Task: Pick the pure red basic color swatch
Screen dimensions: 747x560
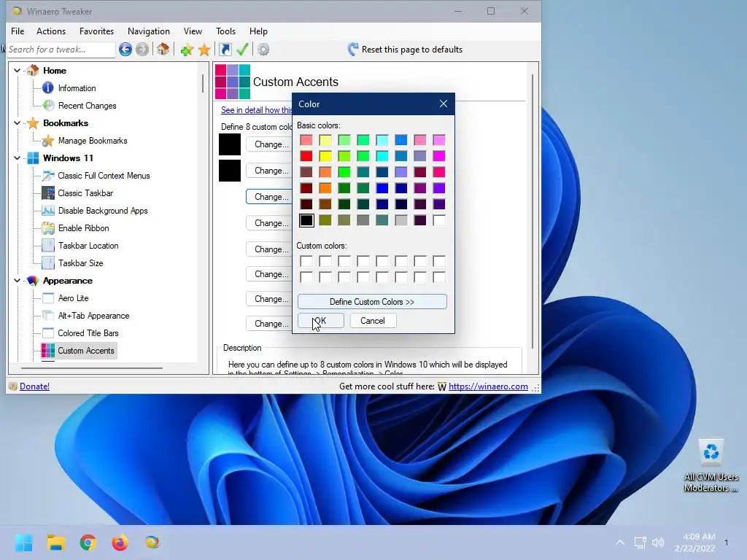Action: tap(306, 156)
